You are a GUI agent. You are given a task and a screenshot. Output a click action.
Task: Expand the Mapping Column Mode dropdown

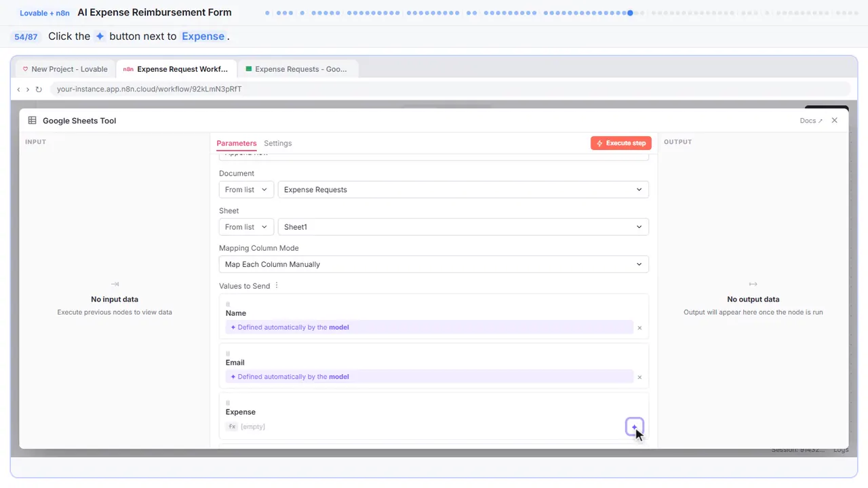pyautogui.click(x=434, y=264)
